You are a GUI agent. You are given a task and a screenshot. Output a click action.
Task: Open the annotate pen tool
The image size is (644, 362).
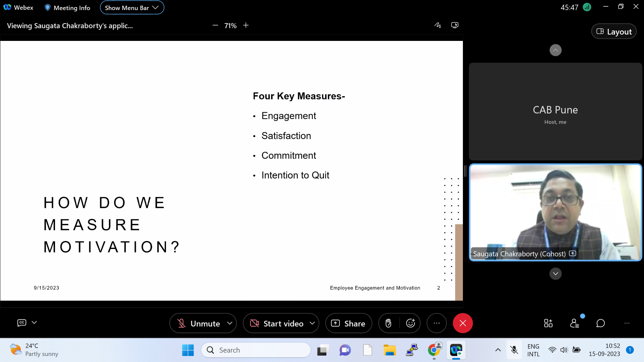(x=438, y=25)
